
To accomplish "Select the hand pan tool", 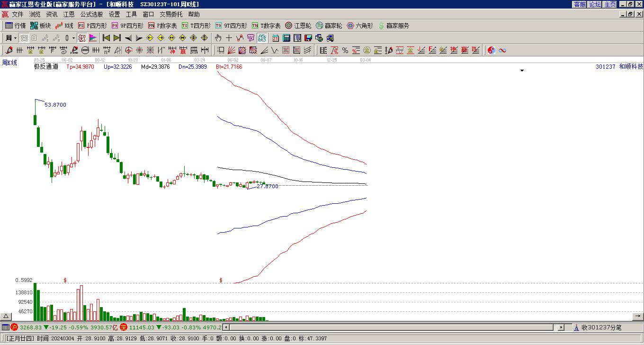I will (x=218, y=38).
